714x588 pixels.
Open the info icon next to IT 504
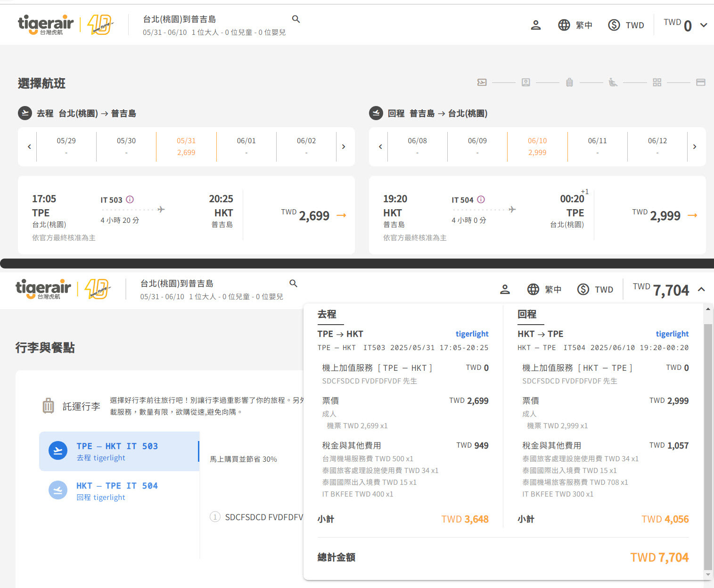pyautogui.click(x=481, y=199)
